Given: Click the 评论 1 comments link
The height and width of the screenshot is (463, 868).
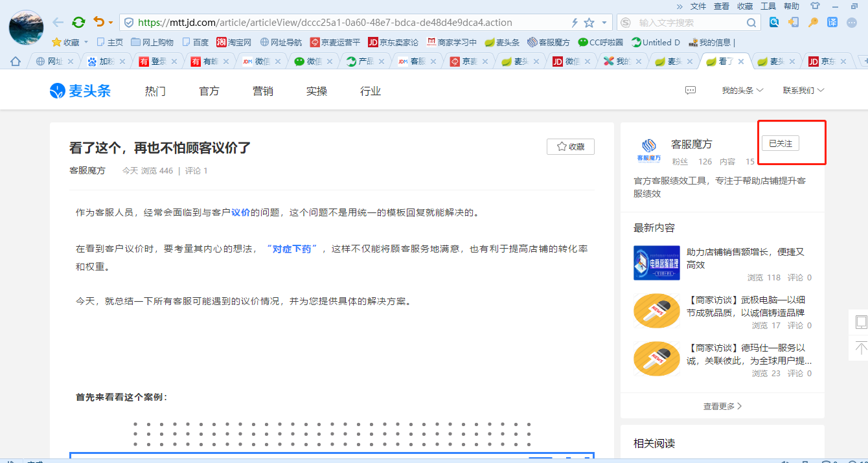Looking at the screenshot, I should pos(196,171).
